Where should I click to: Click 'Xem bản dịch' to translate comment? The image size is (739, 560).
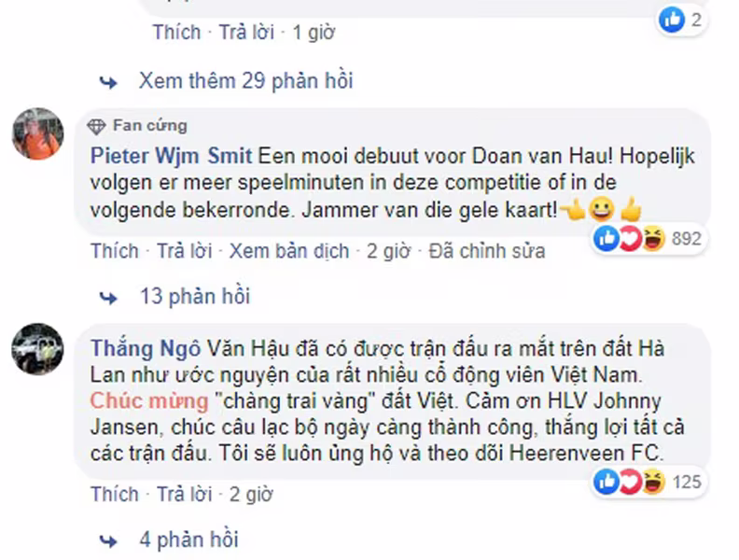pyautogui.click(x=289, y=251)
